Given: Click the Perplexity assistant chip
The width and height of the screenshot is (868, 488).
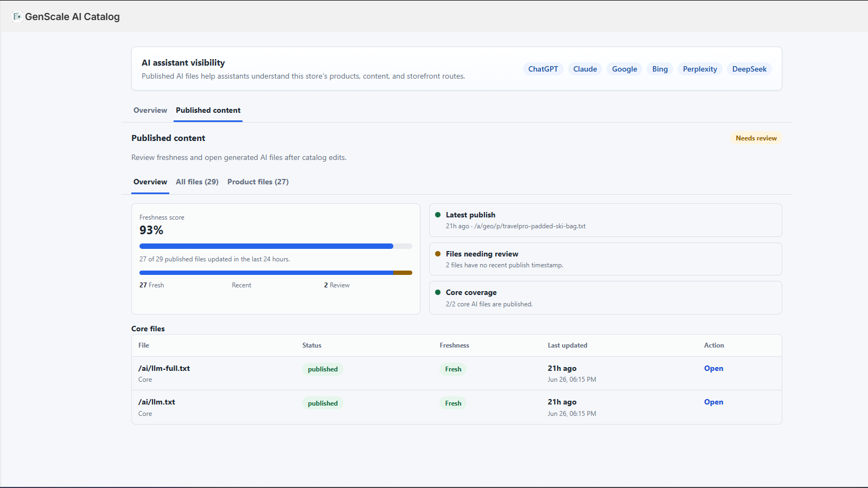Looking at the screenshot, I should click(x=700, y=69).
